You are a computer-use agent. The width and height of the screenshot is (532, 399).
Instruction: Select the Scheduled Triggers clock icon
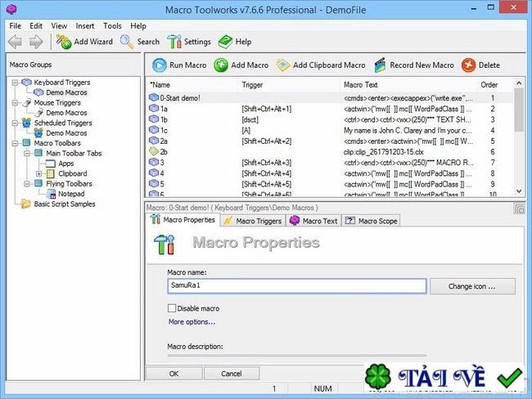coord(26,123)
